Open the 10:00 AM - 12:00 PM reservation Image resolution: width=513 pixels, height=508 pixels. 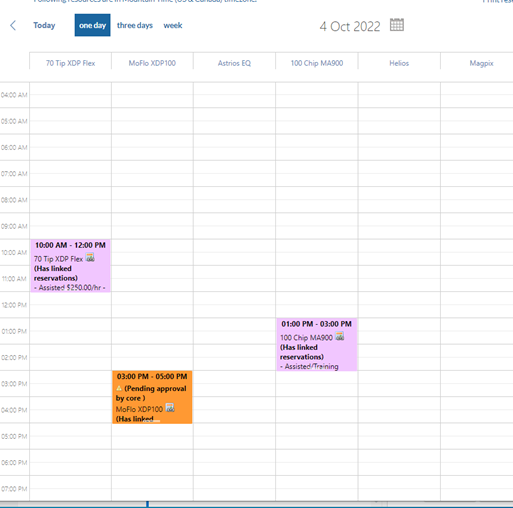click(70, 266)
